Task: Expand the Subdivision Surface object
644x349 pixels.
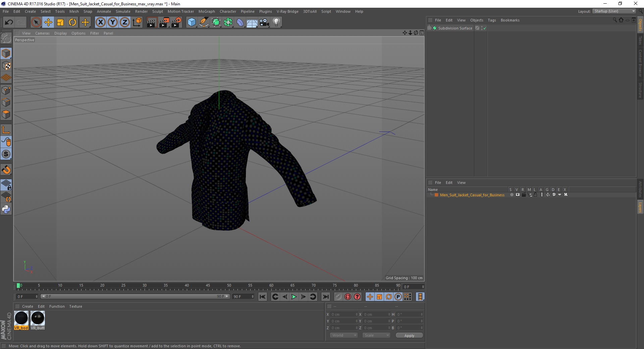Action: (x=429, y=28)
